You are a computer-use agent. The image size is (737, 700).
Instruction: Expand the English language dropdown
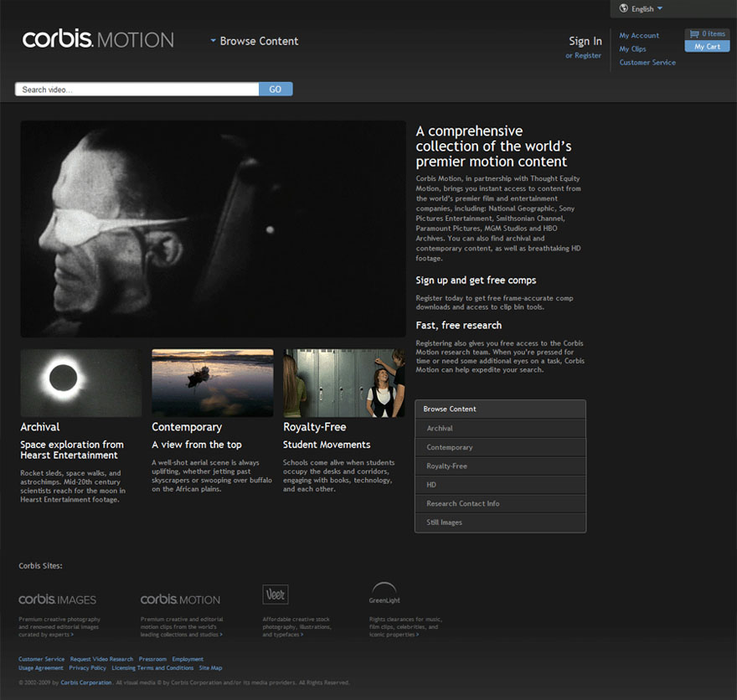[x=647, y=9]
